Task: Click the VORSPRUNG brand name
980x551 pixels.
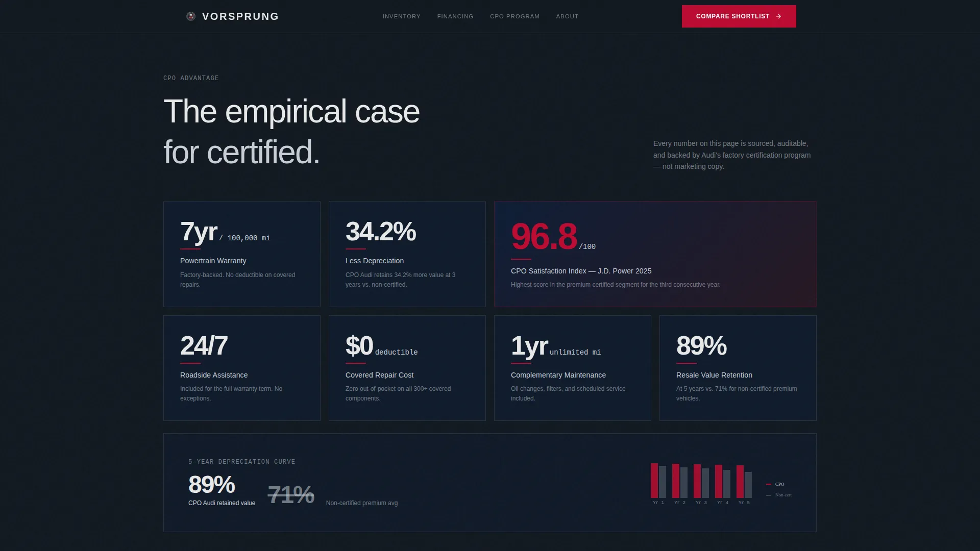Action: pos(240,16)
